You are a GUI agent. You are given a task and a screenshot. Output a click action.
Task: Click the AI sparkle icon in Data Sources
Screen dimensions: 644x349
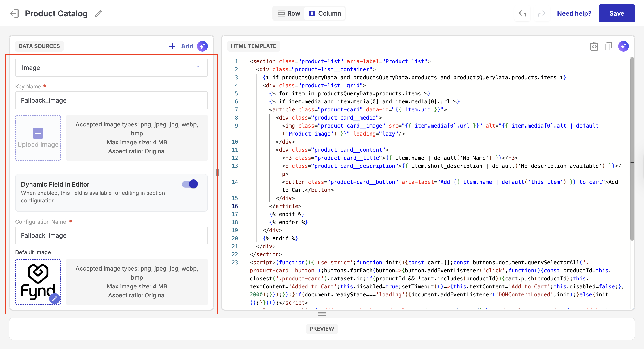(202, 46)
